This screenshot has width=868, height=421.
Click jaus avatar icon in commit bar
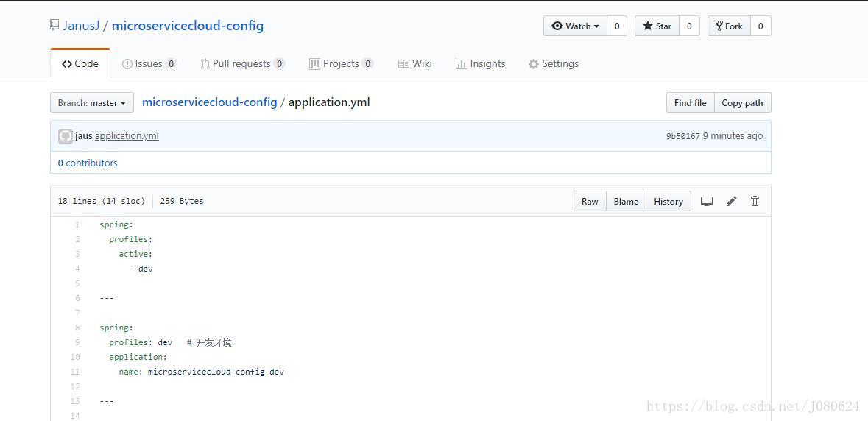pyautogui.click(x=66, y=136)
